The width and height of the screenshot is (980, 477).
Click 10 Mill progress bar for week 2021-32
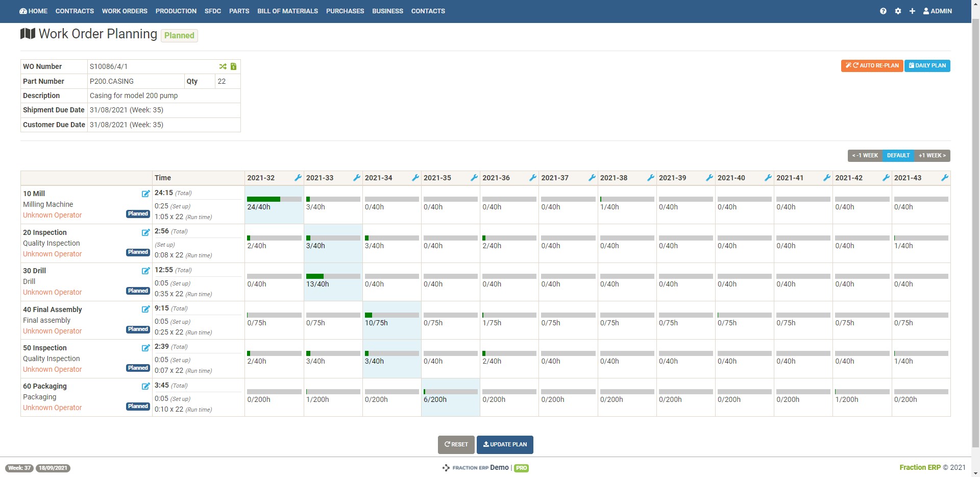(274, 199)
